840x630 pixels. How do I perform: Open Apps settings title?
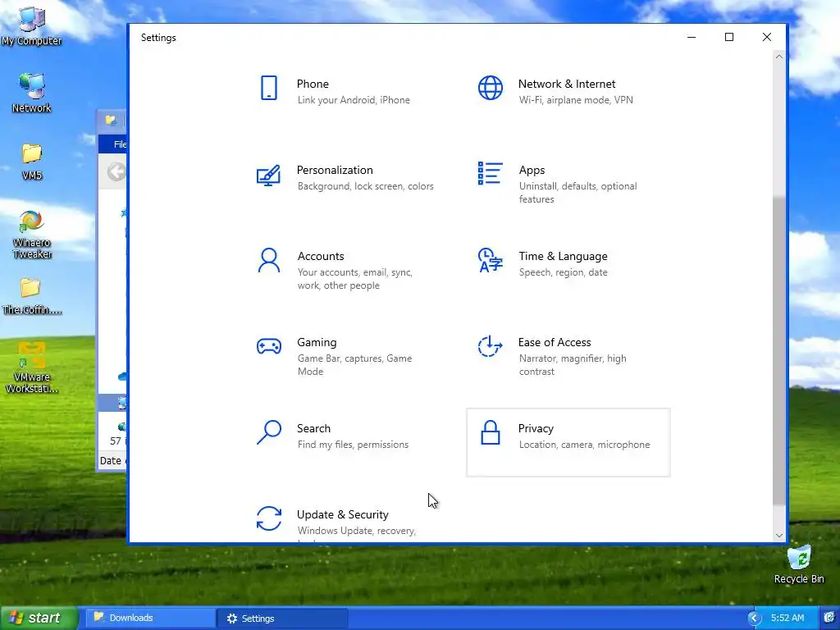532,171
